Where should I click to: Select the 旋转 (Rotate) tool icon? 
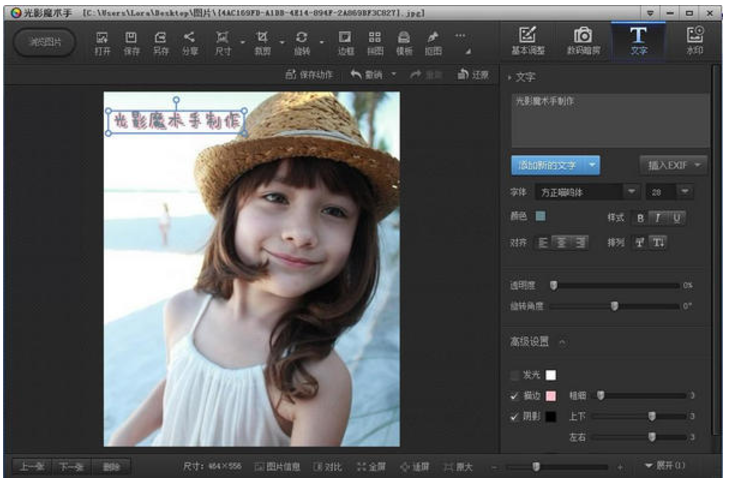pyautogui.click(x=302, y=41)
